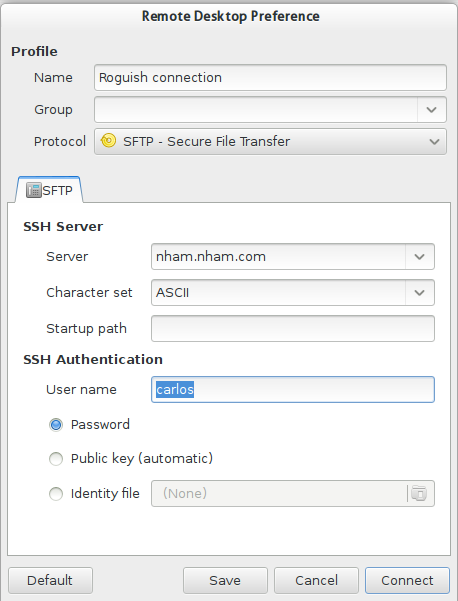The width and height of the screenshot is (458, 601).
Task: Click the Server address text field
Action: point(279,256)
